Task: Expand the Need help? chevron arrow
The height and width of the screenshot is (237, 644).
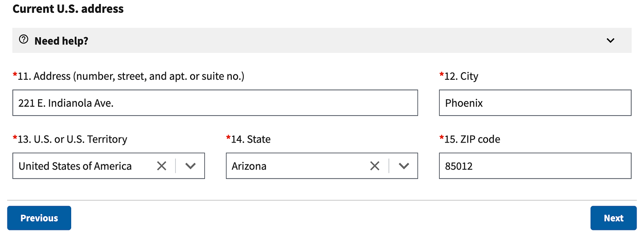Action: pyautogui.click(x=610, y=40)
